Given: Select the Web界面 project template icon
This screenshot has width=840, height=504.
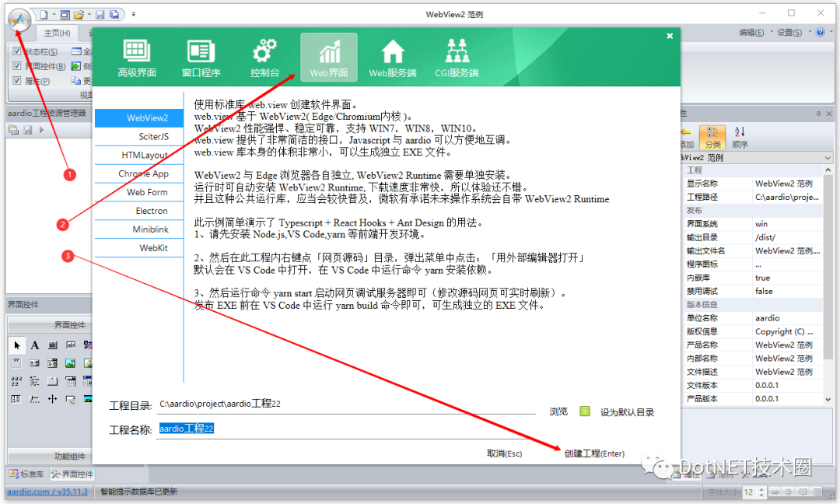Looking at the screenshot, I should coord(327,56).
